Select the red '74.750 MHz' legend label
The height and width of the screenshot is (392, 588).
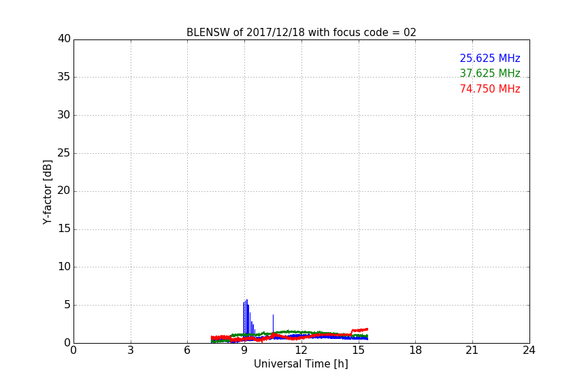[490, 89]
